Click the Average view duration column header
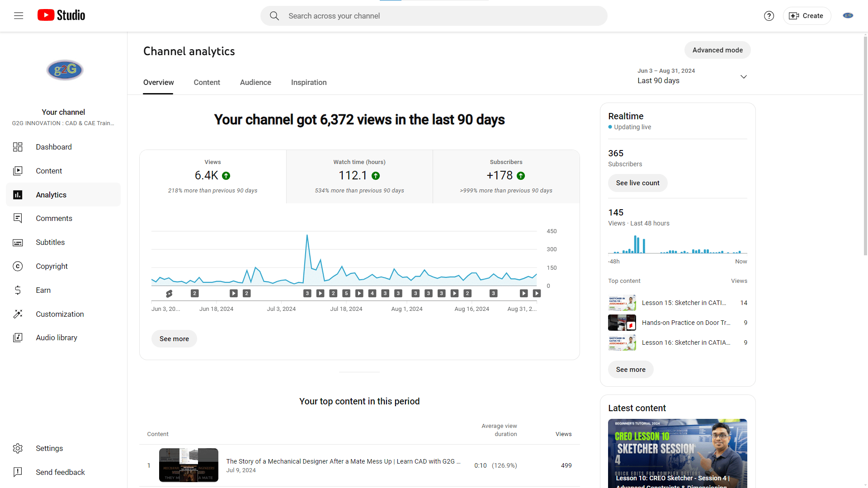 (499, 430)
